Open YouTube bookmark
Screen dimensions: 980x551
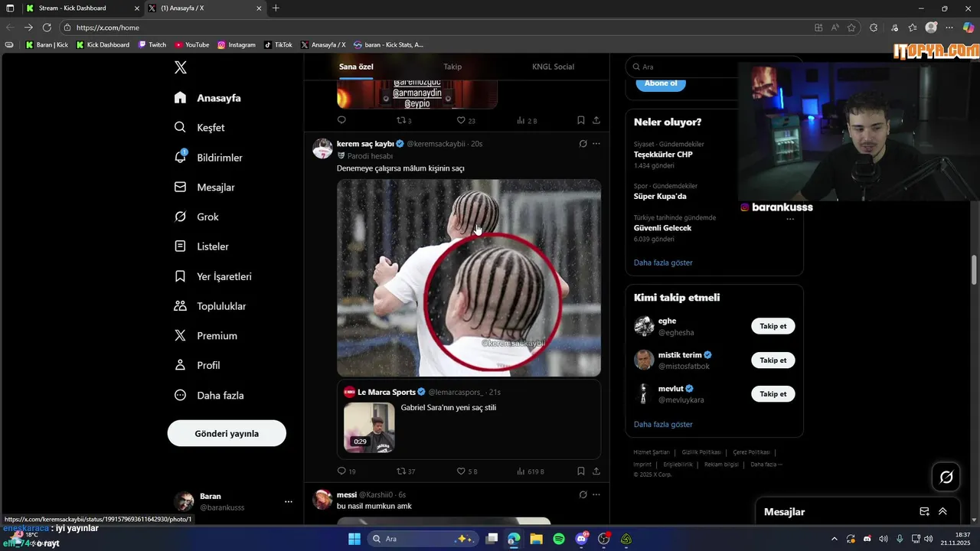[x=192, y=45]
